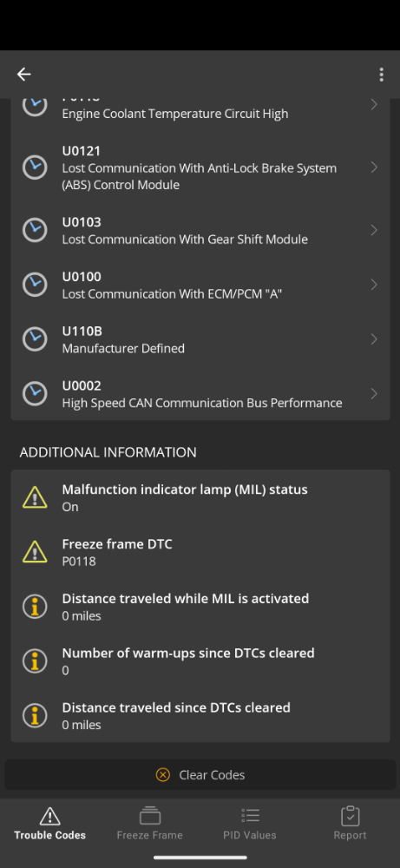Expand U0121 code details chevron

[374, 168]
